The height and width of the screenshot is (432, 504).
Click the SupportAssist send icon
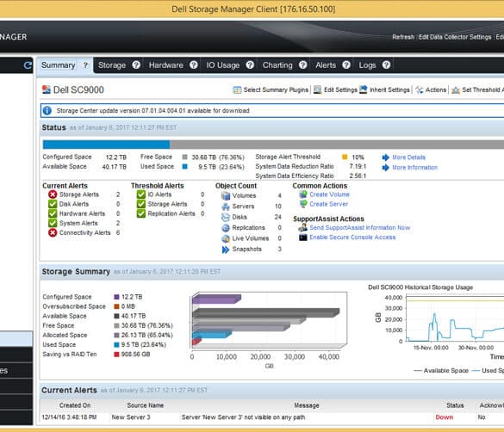[x=302, y=227]
